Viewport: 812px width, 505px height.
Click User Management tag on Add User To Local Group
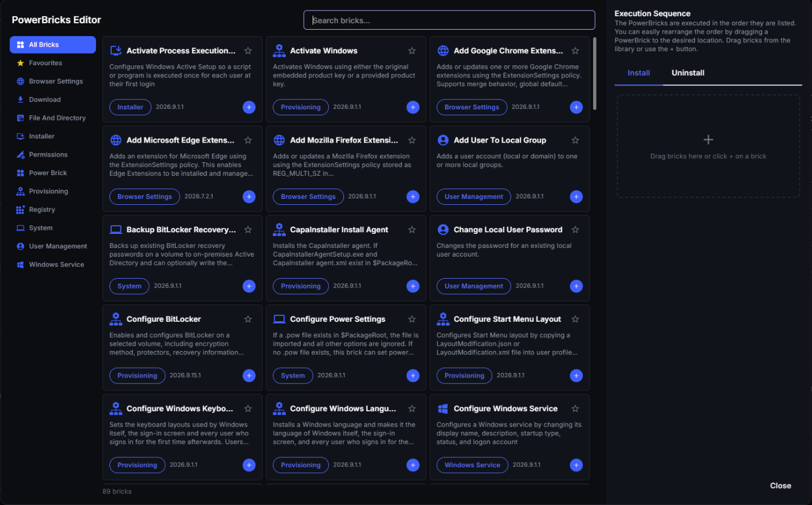pyautogui.click(x=474, y=197)
